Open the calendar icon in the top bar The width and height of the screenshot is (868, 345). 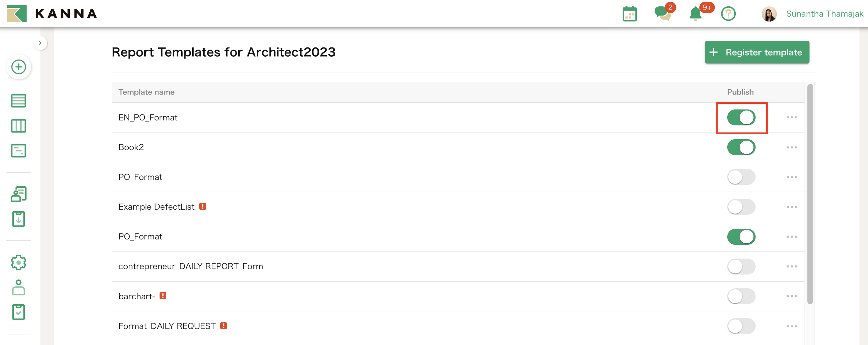[x=629, y=14]
